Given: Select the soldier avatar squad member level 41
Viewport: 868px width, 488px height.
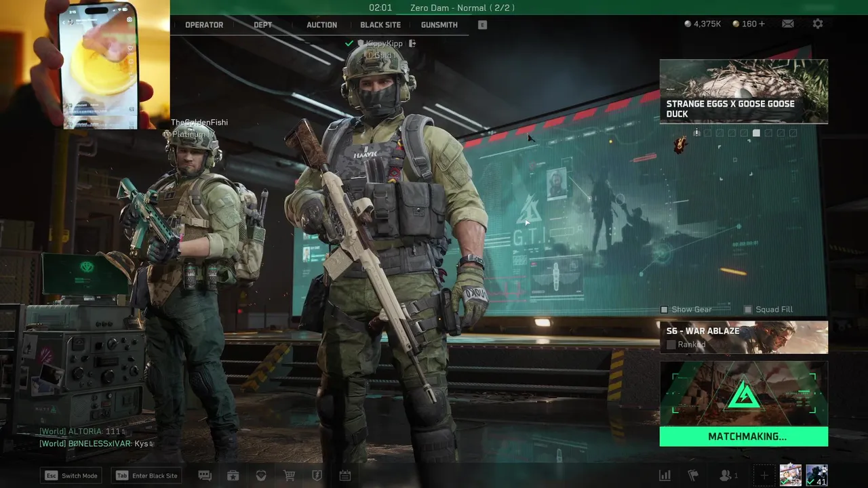Looking at the screenshot, I should pyautogui.click(x=816, y=475).
